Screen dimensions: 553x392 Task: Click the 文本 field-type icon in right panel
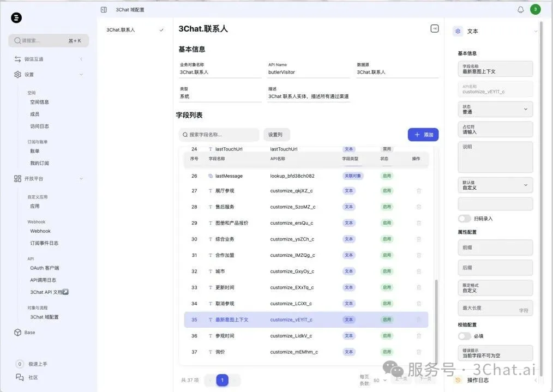pos(458,31)
